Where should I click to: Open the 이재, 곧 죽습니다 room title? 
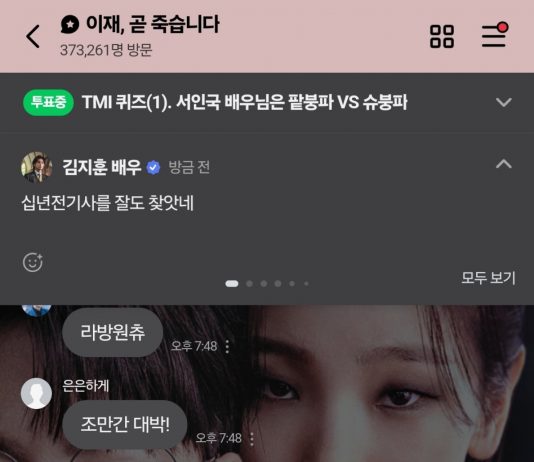tap(152, 25)
